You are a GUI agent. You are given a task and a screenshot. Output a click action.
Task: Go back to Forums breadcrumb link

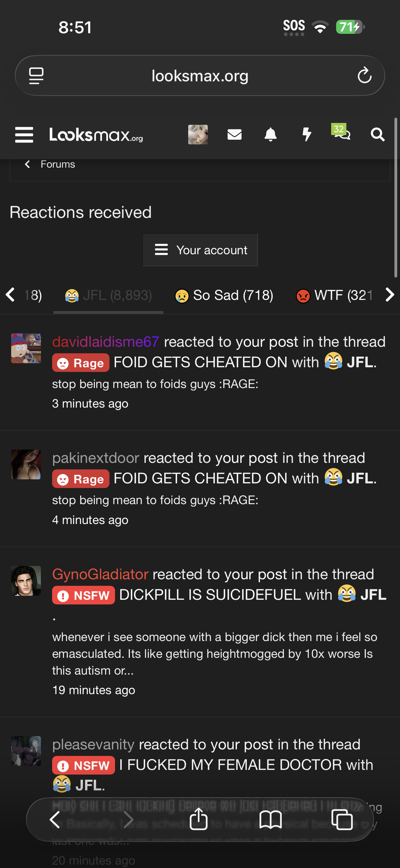(x=58, y=164)
